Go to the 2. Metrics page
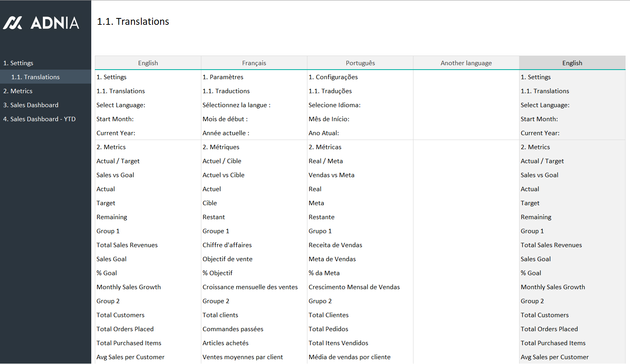 (18, 91)
